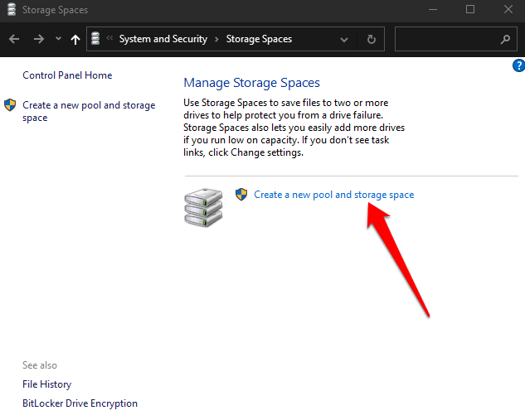Click the stacked drives icon
This screenshot has width=525, height=420.
202,207
